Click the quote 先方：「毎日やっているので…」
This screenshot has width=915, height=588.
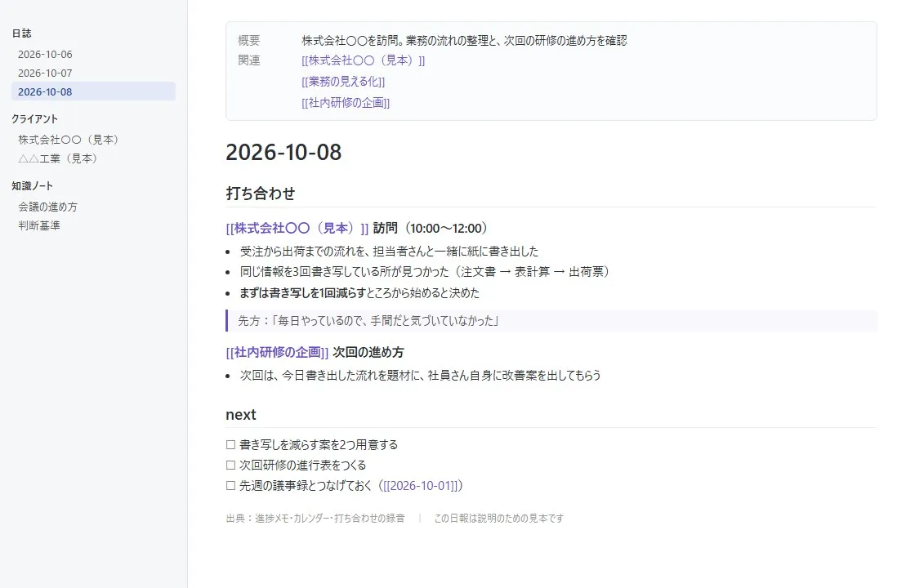(551, 321)
